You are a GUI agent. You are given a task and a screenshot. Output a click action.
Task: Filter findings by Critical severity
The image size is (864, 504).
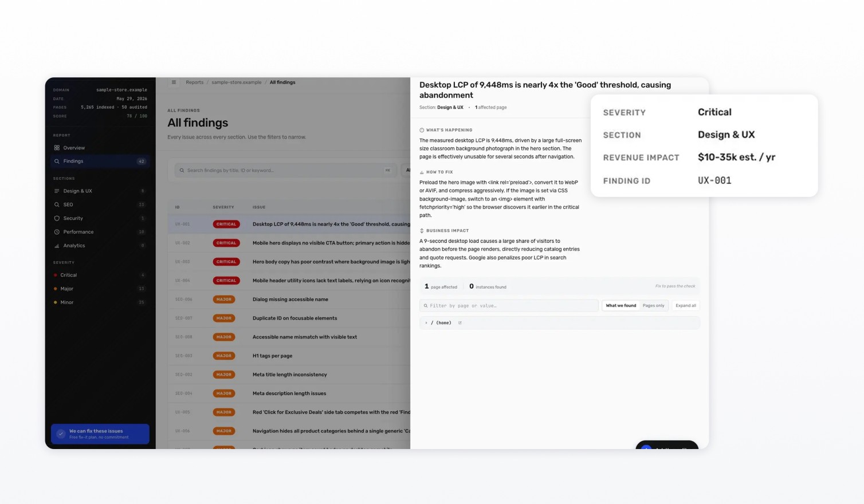pos(100,275)
